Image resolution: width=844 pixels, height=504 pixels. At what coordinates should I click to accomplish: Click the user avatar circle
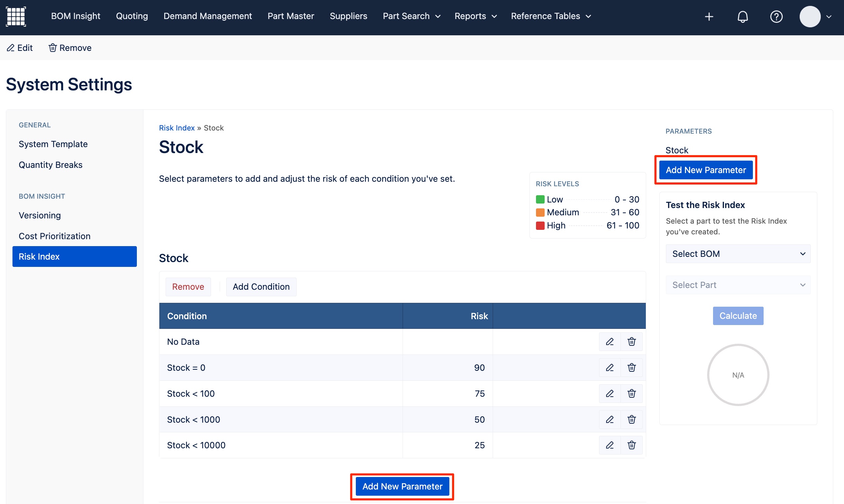click(810, 16)
